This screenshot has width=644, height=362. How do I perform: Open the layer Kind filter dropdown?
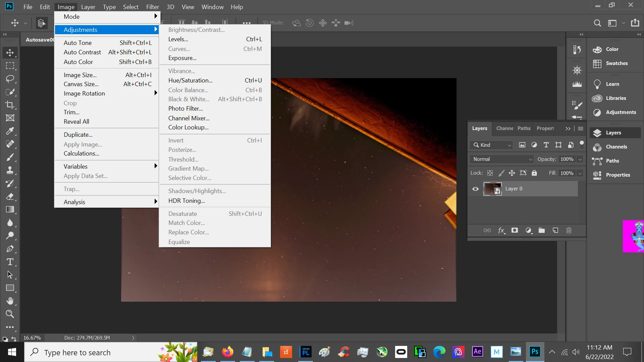(x=491, y=145)
